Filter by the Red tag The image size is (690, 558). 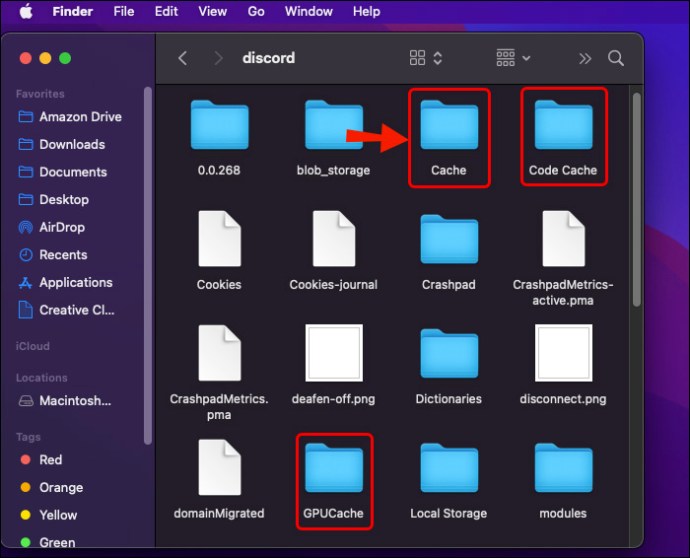41,460
